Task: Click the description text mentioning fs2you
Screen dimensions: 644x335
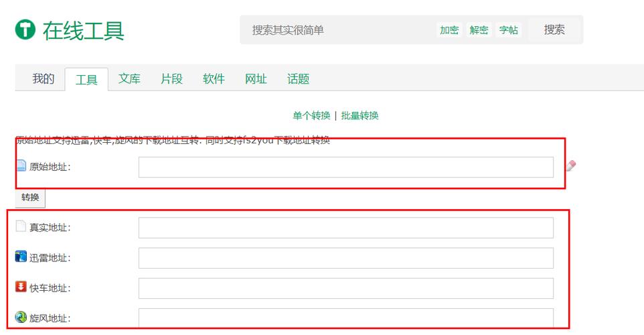Action: pos(173,140)
